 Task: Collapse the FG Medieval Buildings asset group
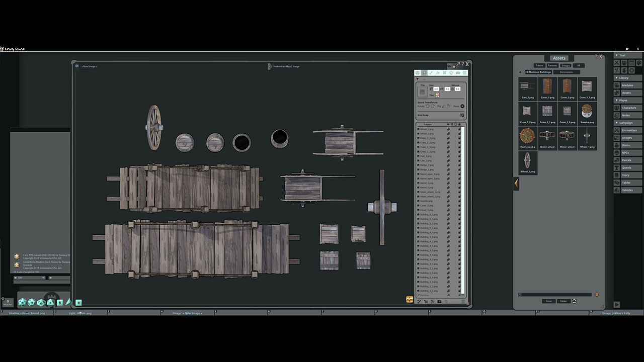(520, 72)
